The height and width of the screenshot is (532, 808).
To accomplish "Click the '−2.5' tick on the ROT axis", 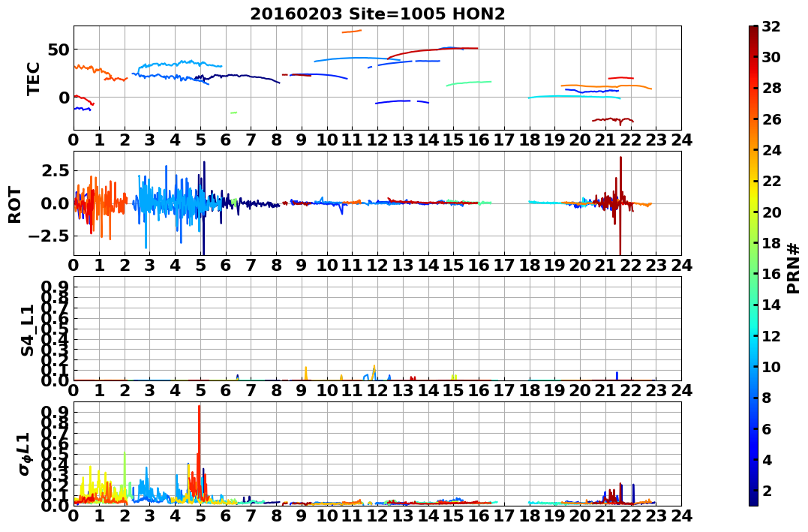I will click(49, 236).
